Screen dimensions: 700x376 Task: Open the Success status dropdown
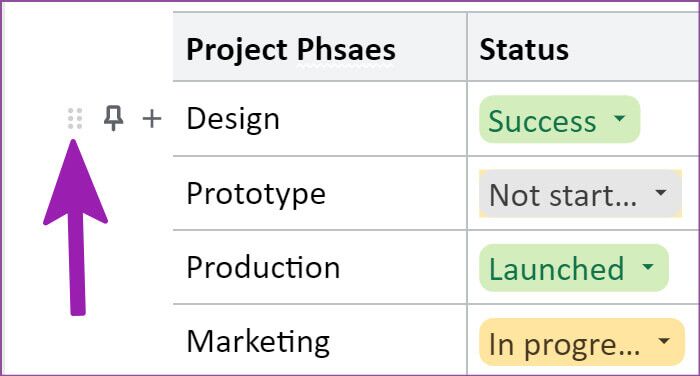559,119
